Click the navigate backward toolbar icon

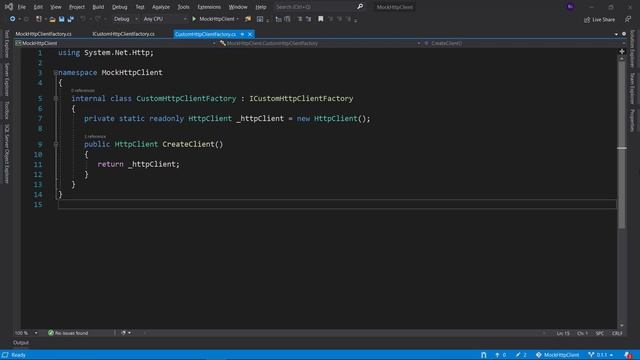pos(12,19)
